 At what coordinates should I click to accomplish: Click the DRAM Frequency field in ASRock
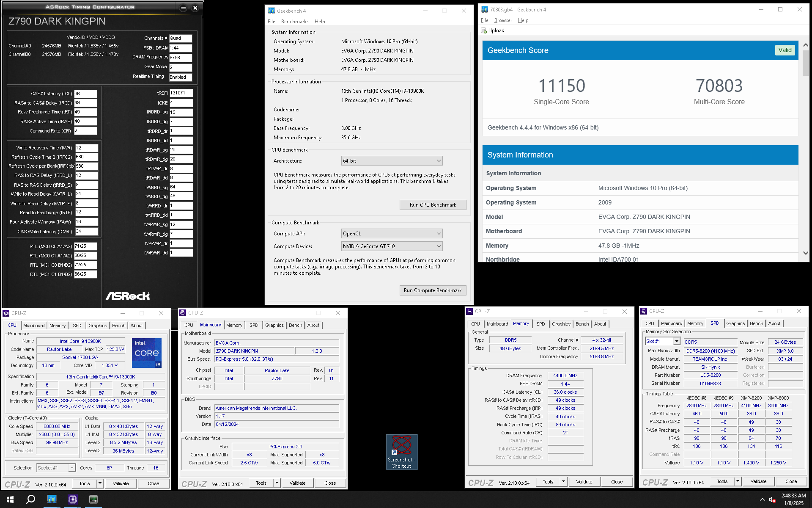coord(181,58)
